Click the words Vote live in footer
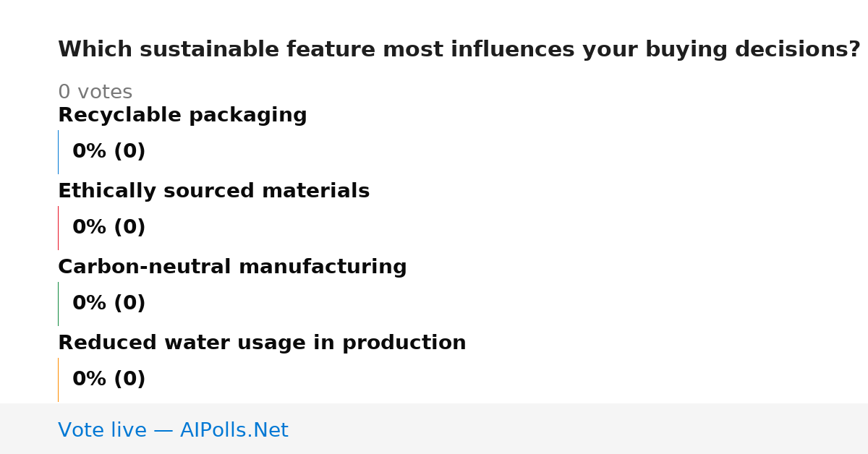 [102, 431]
